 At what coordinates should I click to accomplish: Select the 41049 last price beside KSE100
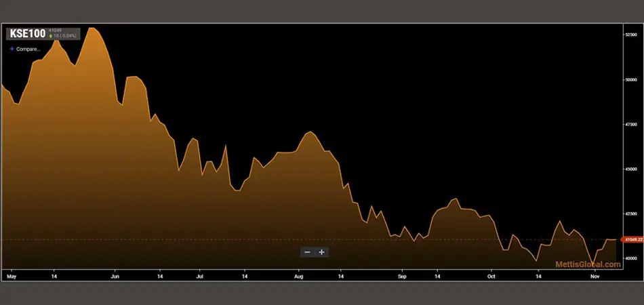(x=55, y=30)
